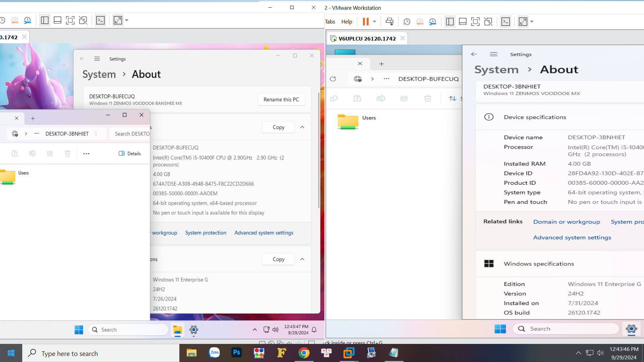Collapse Windows specifications section in left Settings
This screenshot has width=644, height=362.
tap(302, 259)
